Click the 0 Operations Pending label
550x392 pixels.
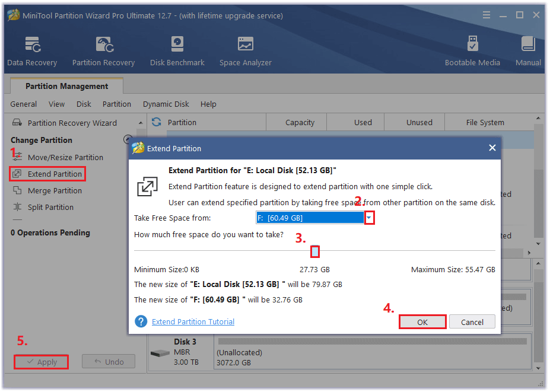(50, 233)
